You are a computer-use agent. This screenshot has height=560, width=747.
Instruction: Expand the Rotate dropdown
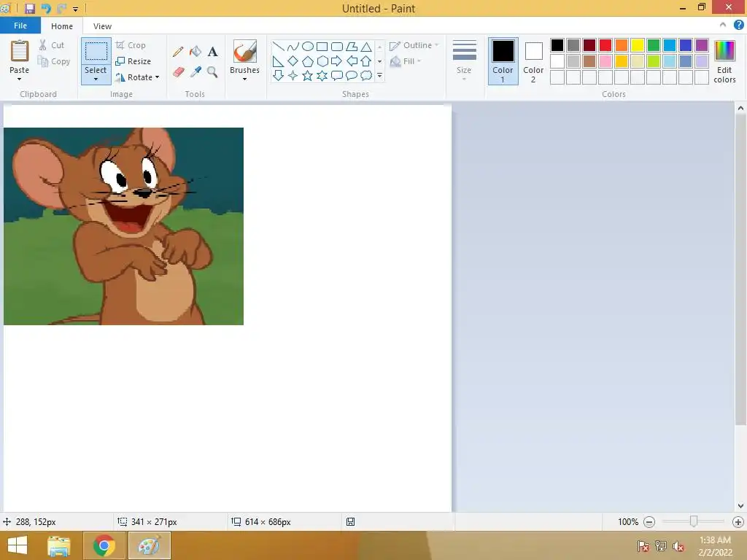(x=158, y=77)
